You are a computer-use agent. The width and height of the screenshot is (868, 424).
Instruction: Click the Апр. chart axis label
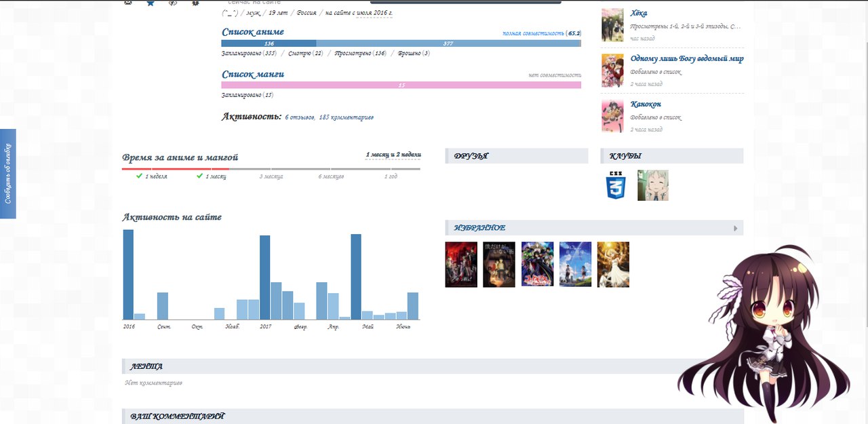pos(334,327)
